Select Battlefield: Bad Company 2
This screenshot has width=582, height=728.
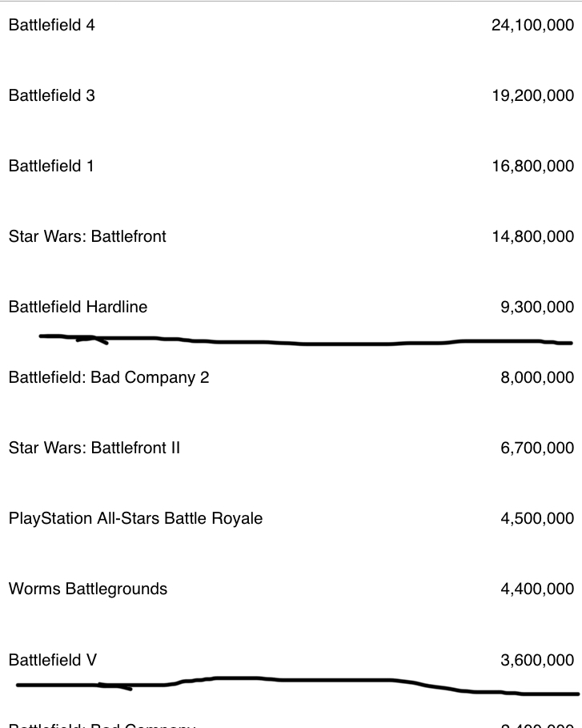[x=109, y=377]
